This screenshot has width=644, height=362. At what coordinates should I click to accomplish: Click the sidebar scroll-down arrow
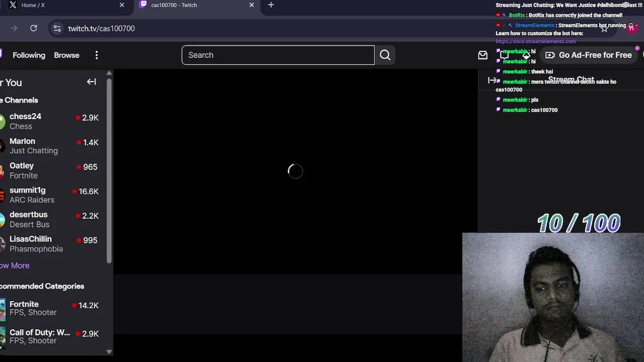click(109, 352)
